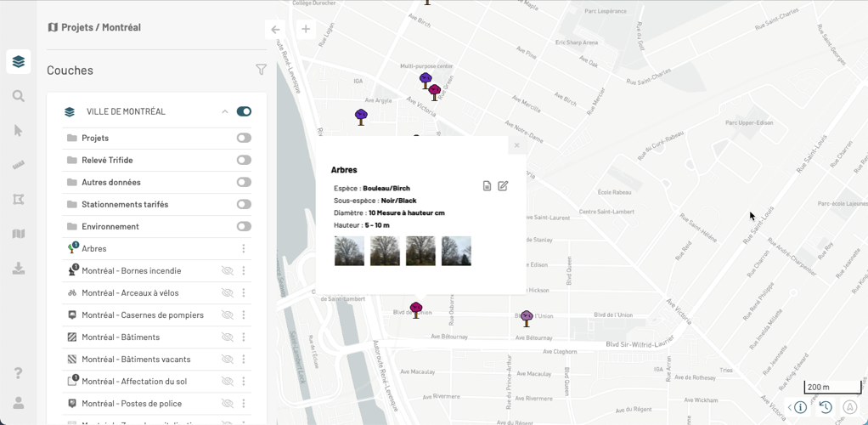This screenshot has height=425, width=868.
Task: Open options menu for Arbres layer
Action: [244, 249]
